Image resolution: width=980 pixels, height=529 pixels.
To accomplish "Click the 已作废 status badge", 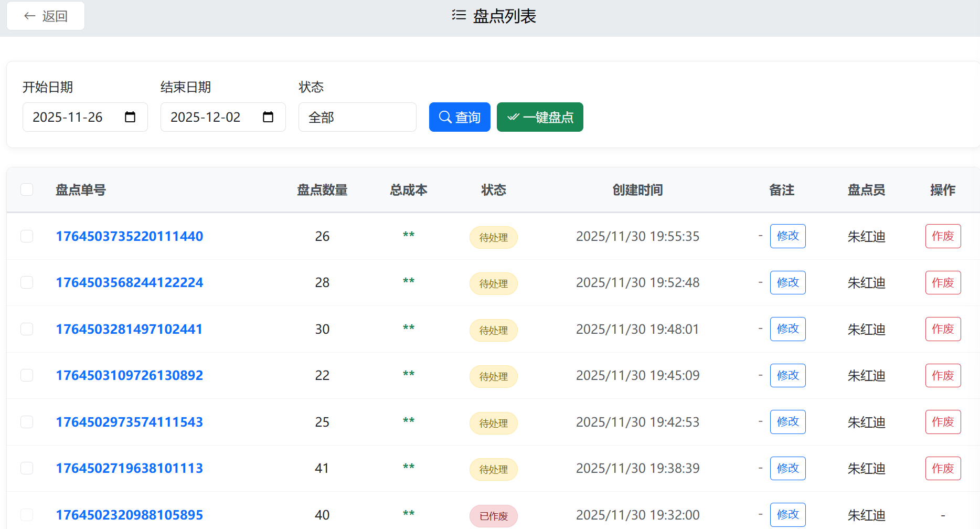I will click(493, 516).
